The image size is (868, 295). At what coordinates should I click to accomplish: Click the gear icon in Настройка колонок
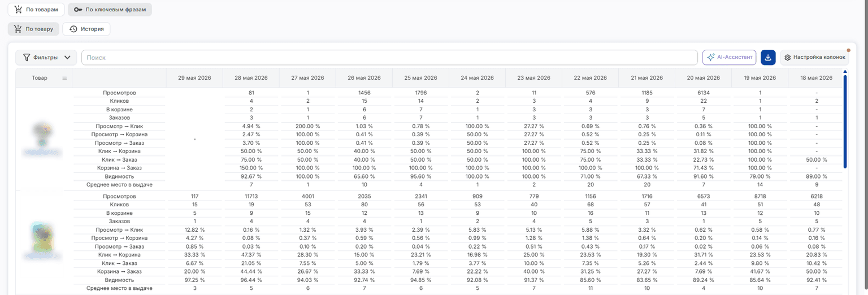tap(788, 58)
